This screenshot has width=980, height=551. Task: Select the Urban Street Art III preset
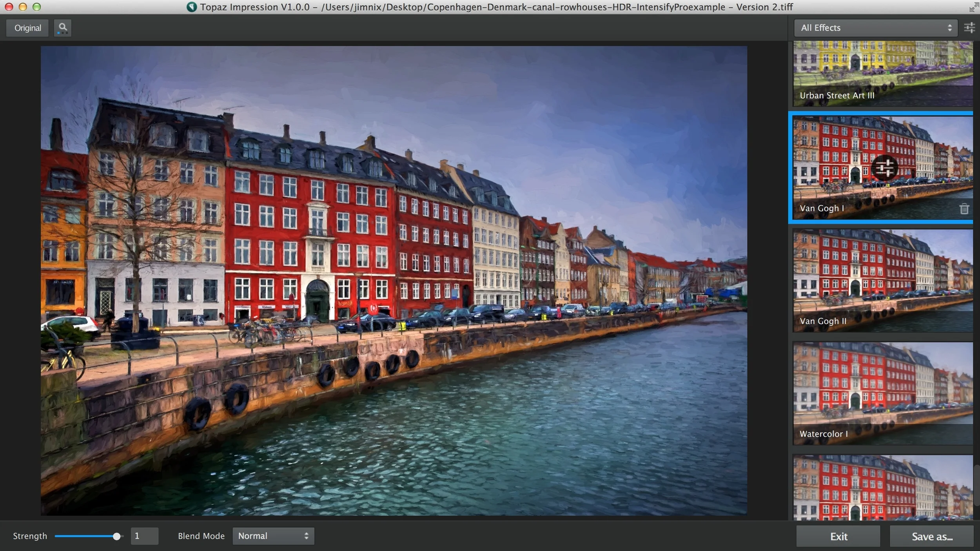(x=883, y=74)
